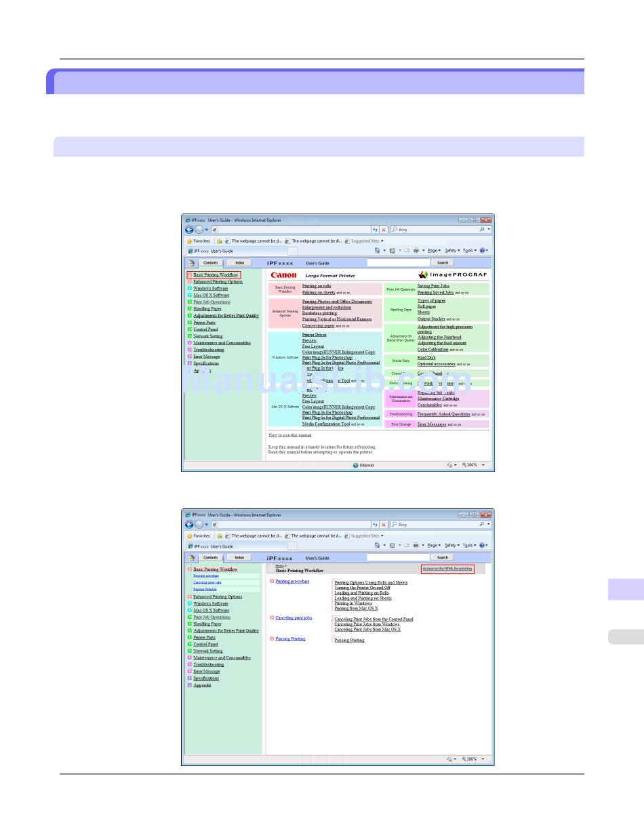
Task: Open Loading and Printing on Rolls link
Action: 361,592
